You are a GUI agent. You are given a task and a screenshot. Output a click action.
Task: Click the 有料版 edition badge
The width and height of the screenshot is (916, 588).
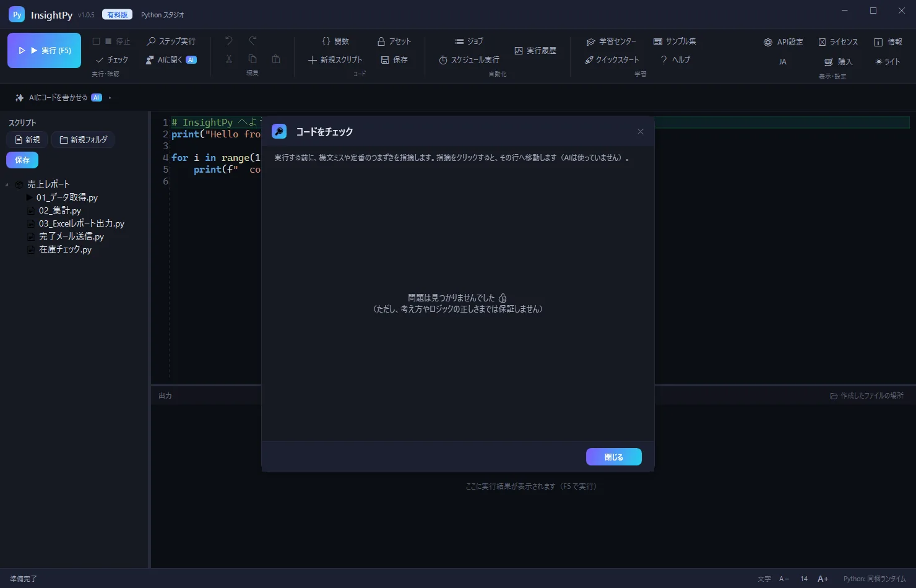point(117,15)
